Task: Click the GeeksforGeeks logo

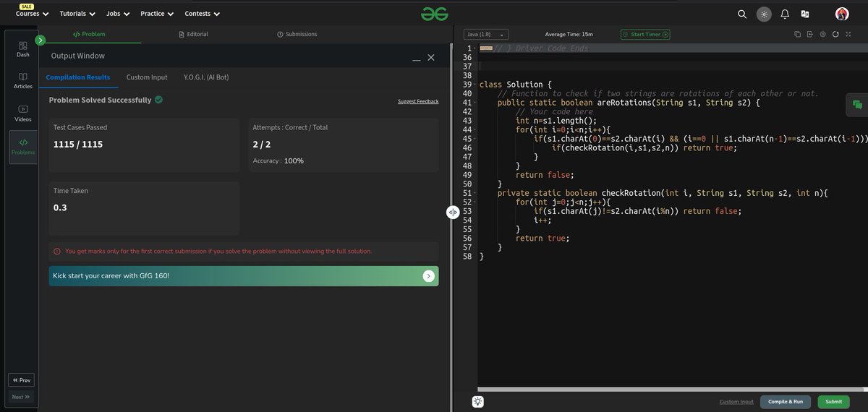Action: click(435, 14)
